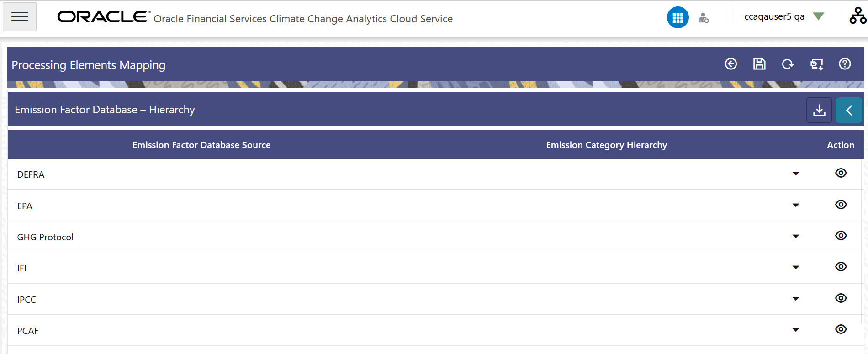The height and width of the screenshot is (354, 868).
Task: View details for the DEFRA source
Action: point(841,173)
